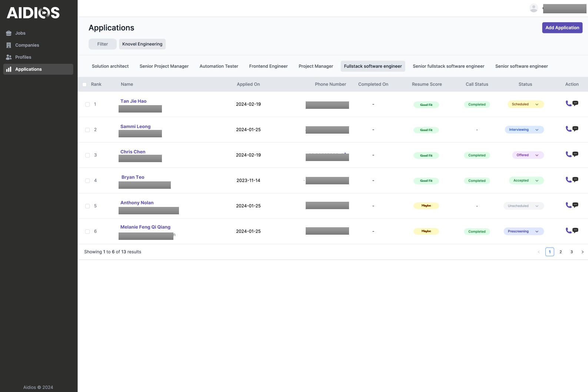Open the Offered status dropdown
The image size is (588, 392).
click(x=528, y=155)
